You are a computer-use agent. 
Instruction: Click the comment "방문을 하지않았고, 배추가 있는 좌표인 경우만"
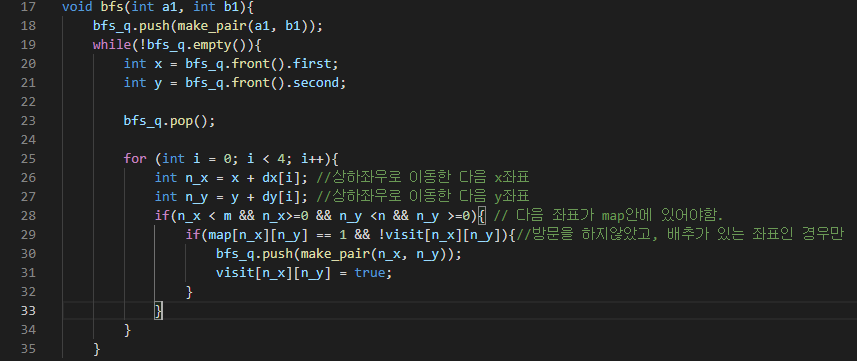[689, 235]
